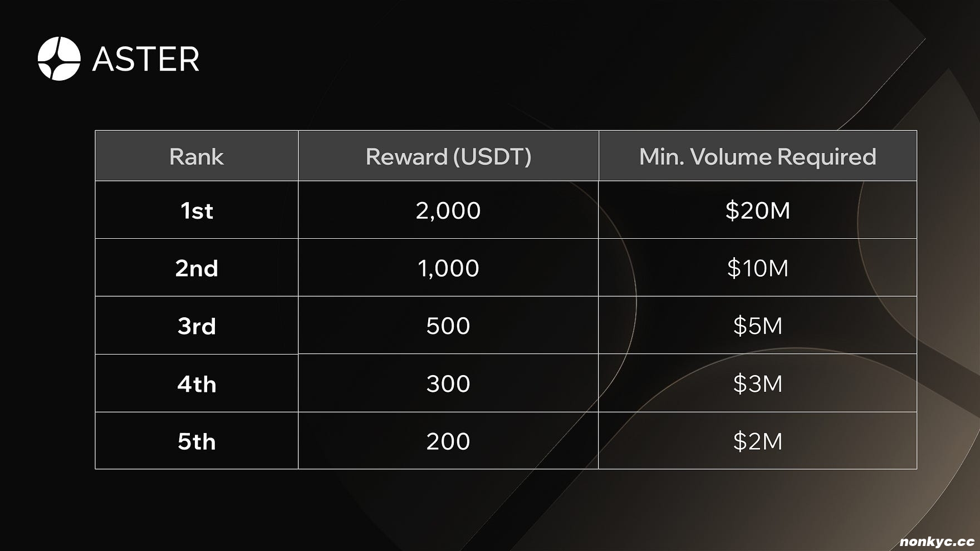Select the Rank column header
The image size is (980, 551).
coord(197,156)
